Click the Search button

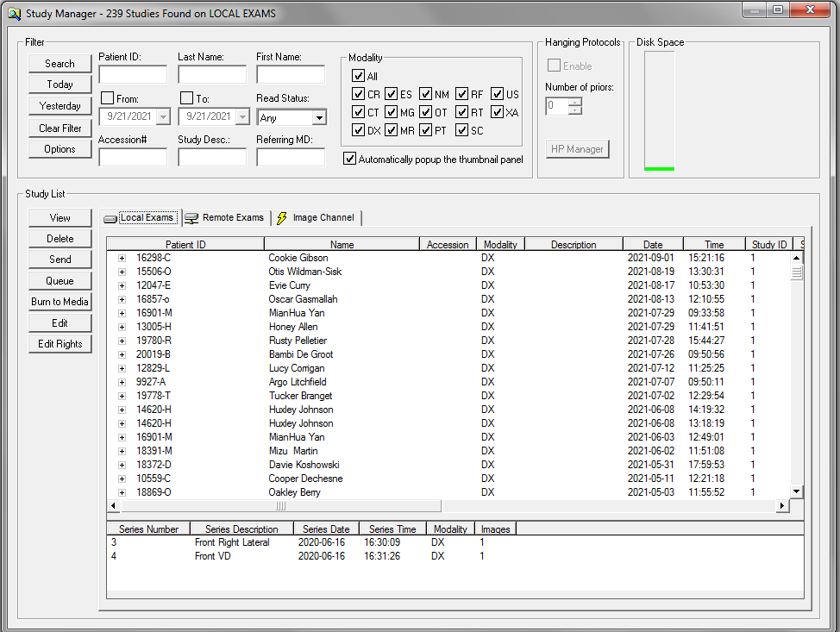pyautogui.click(x=60, y=64)
